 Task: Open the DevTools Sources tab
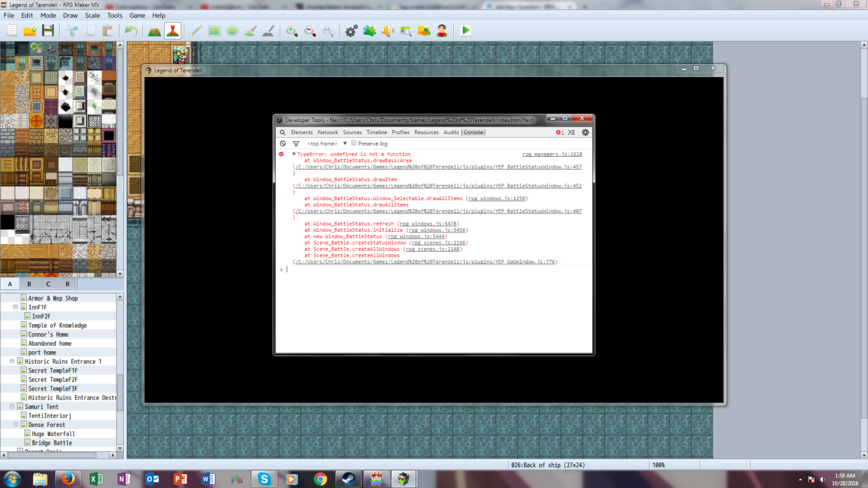point(352,132)
